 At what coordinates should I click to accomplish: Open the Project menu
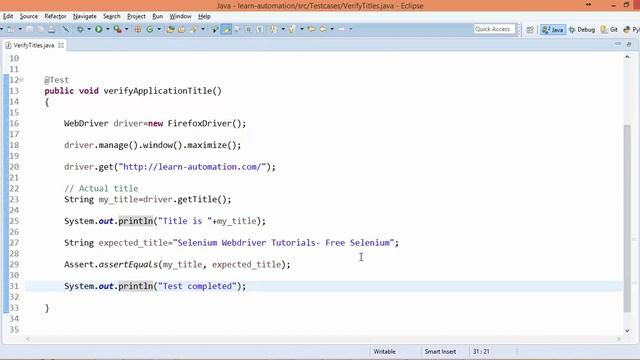click(x=136, y=16)
